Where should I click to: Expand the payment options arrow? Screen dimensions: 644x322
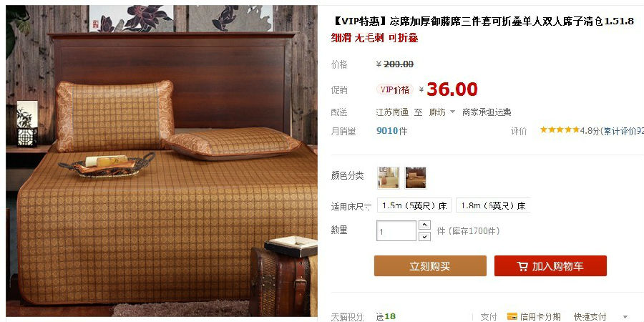[x=625, y=317]
